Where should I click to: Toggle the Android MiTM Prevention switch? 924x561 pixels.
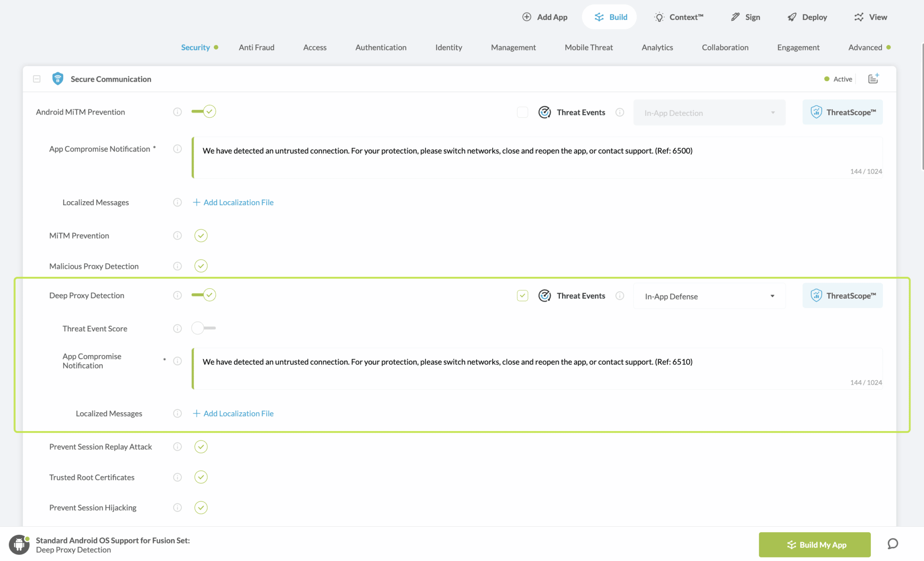click(x=203, y=111)
